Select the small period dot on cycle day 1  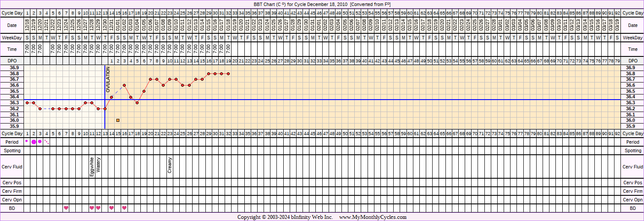27,141
